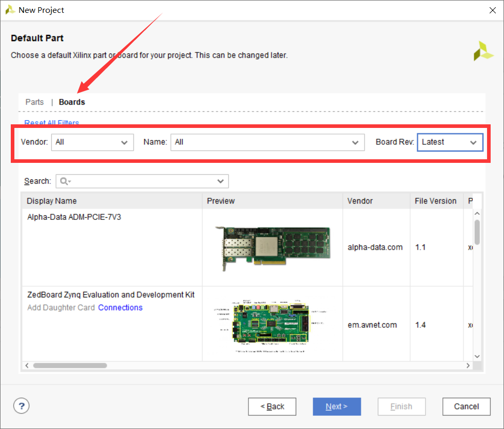504x429 pixels.
Task: Click vertical scrollbar down arrow
Action: click(x=477, y=356)
